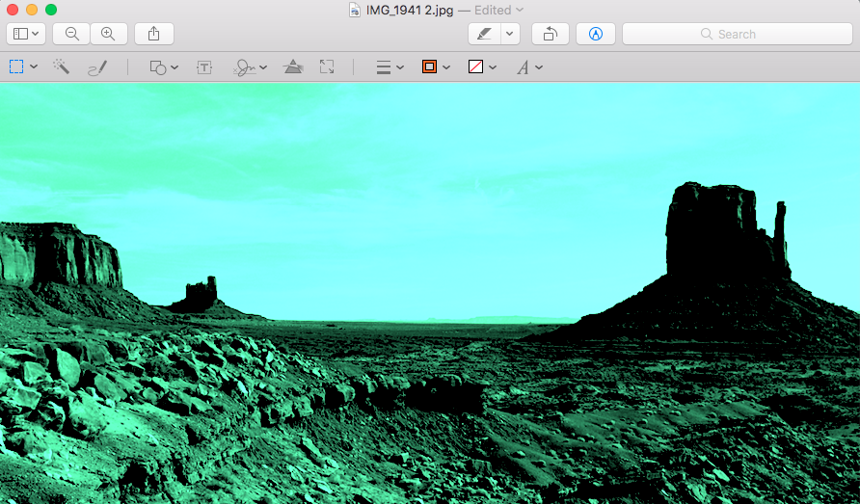
Task: Activate the Instant Alpha magic wand
Action: pyautogui.click(x=61, y=66)
